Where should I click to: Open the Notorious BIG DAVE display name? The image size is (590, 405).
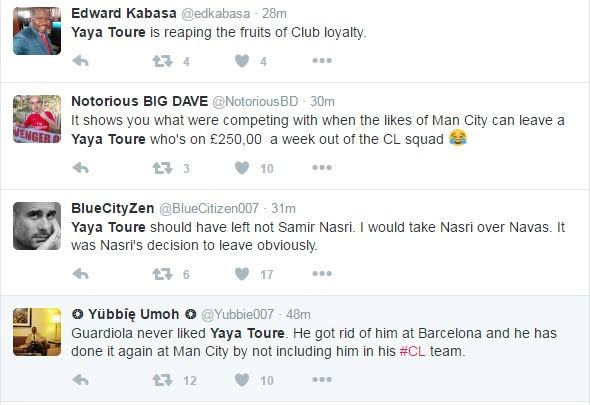click(x=140, y=101)
